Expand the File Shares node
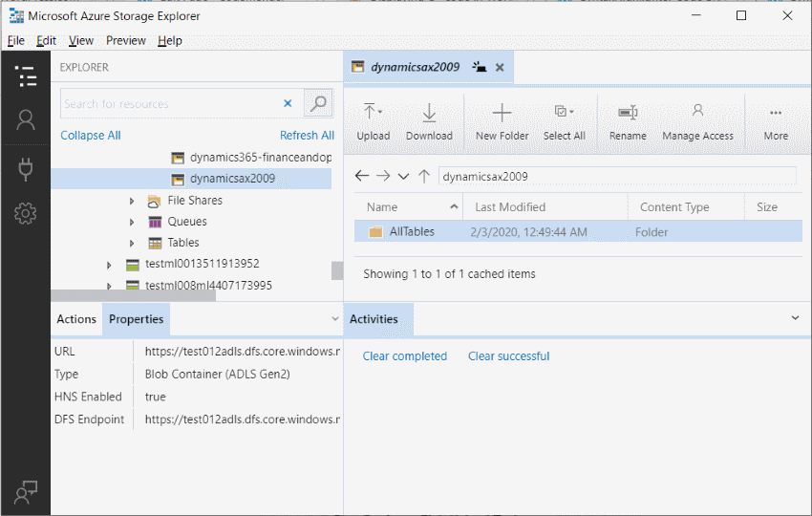 pyautogui.click(x=132, y=201)
